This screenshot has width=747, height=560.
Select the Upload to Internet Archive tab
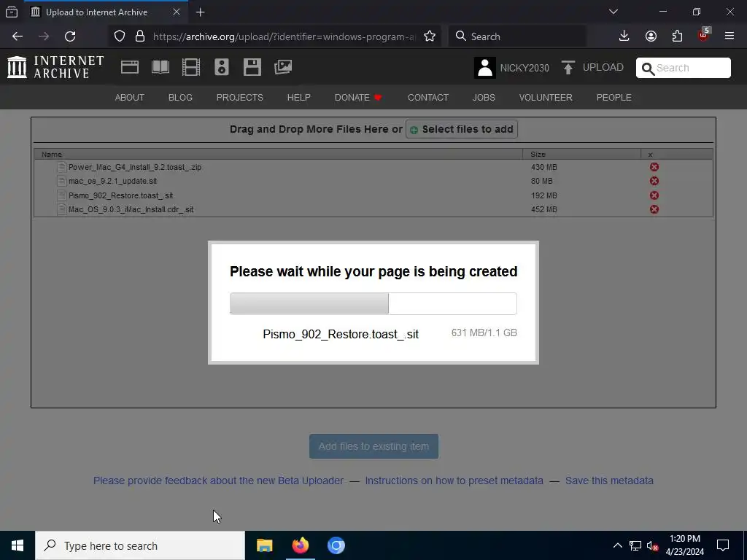coord(106,12)
